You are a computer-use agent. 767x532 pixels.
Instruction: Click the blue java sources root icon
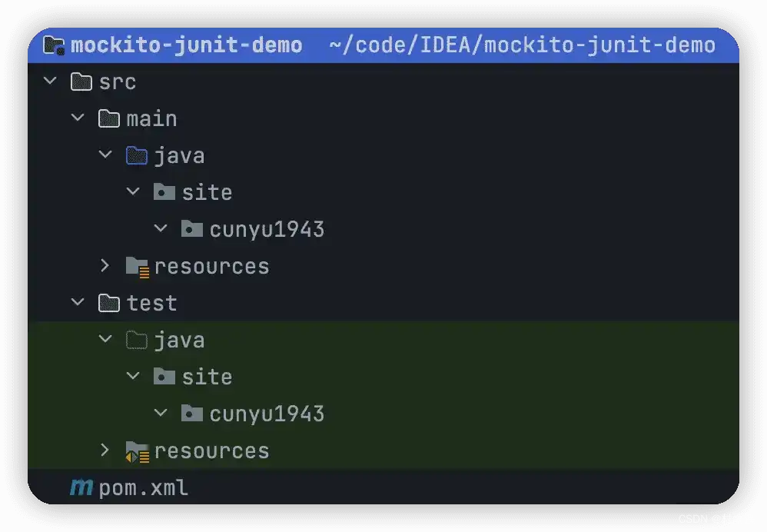pos(136,155)
